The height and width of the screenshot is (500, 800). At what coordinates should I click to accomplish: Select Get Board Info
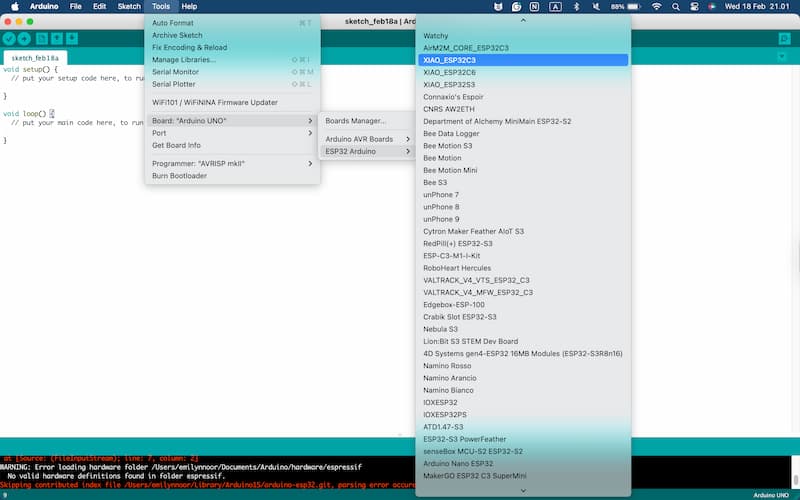pyautogui.click(x=233, y=145)
